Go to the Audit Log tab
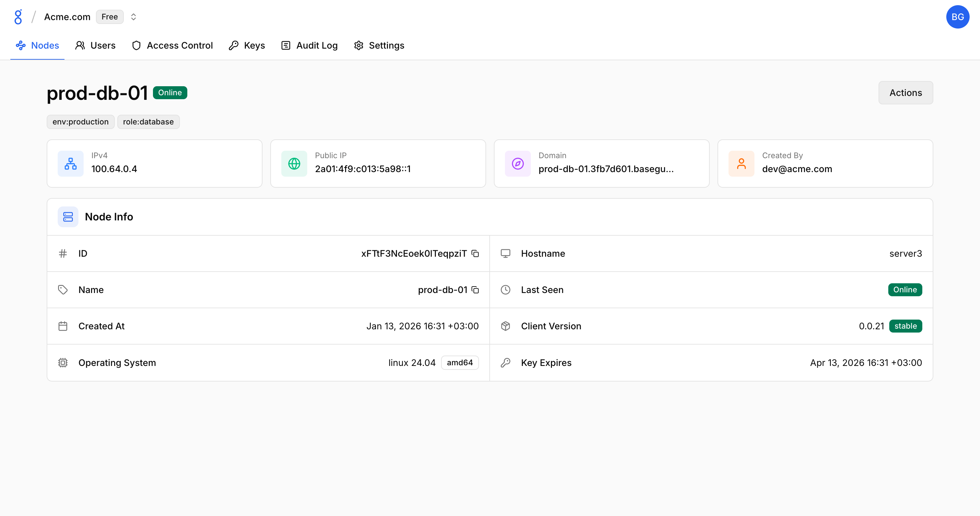The width and height of the screenshot is (980, 516). 309,45
